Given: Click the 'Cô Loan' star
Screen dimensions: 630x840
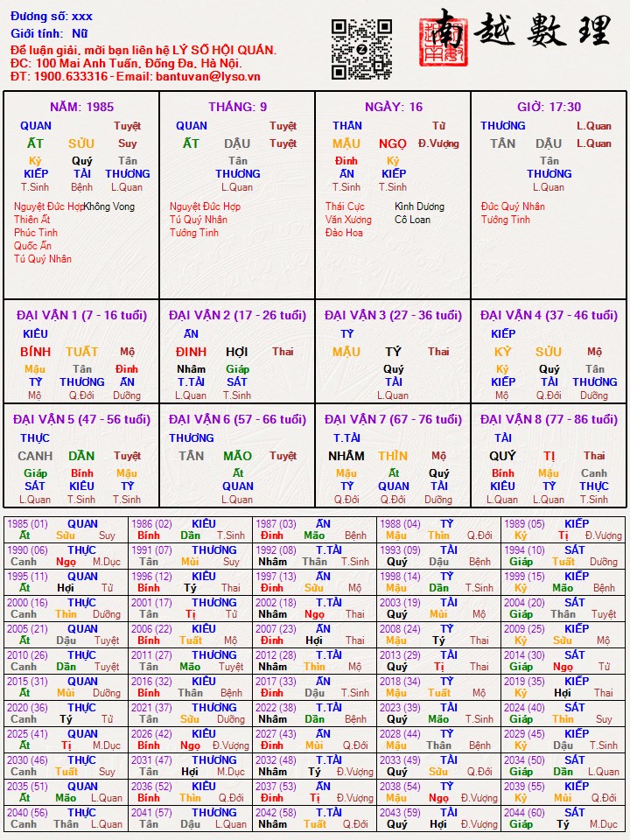Looking at the screenshot, I should tap(412, 219).
